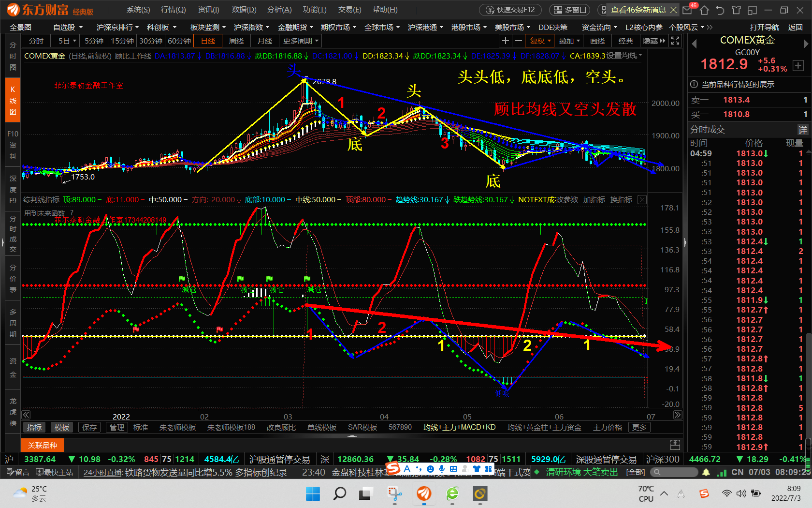Open 分时图 in the left sidebar
The image size is (812, 508).
tap(13, 56)
